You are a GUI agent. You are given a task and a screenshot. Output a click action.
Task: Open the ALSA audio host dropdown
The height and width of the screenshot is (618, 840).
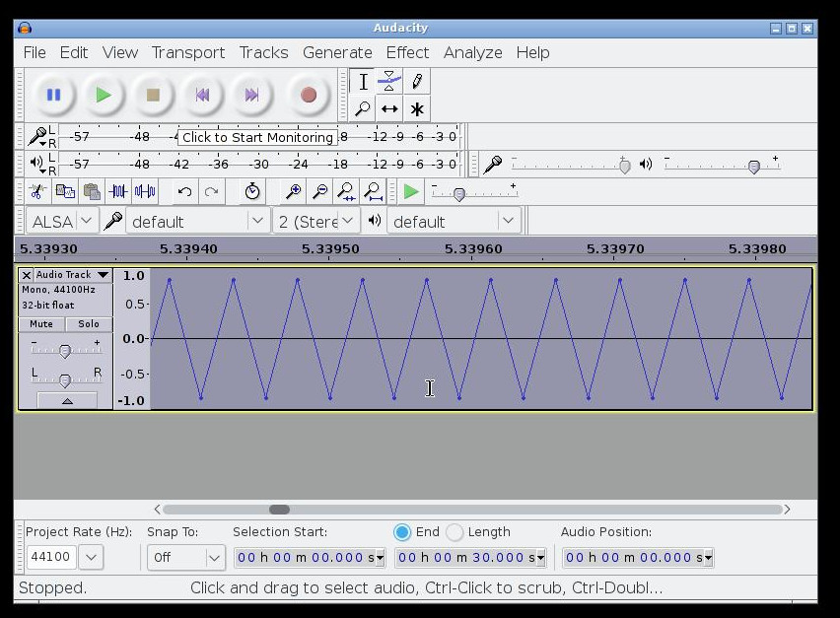pyautogui.click(x=61, y=222)
